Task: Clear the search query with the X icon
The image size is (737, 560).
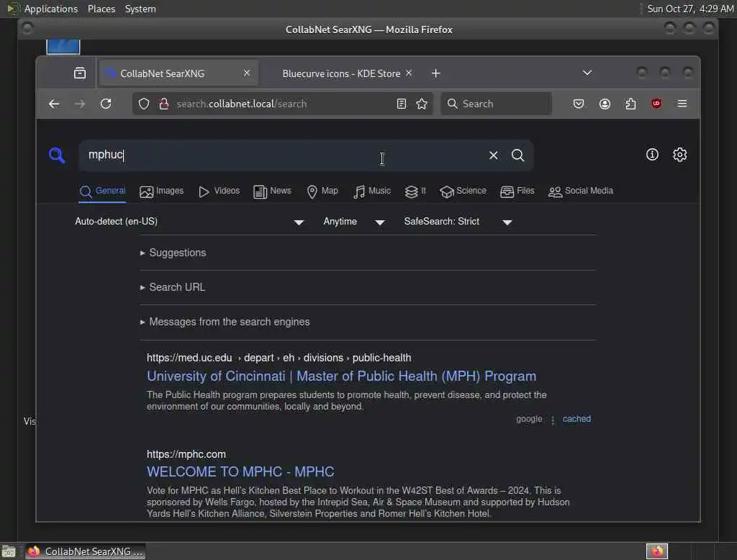Action: point(493,155)
